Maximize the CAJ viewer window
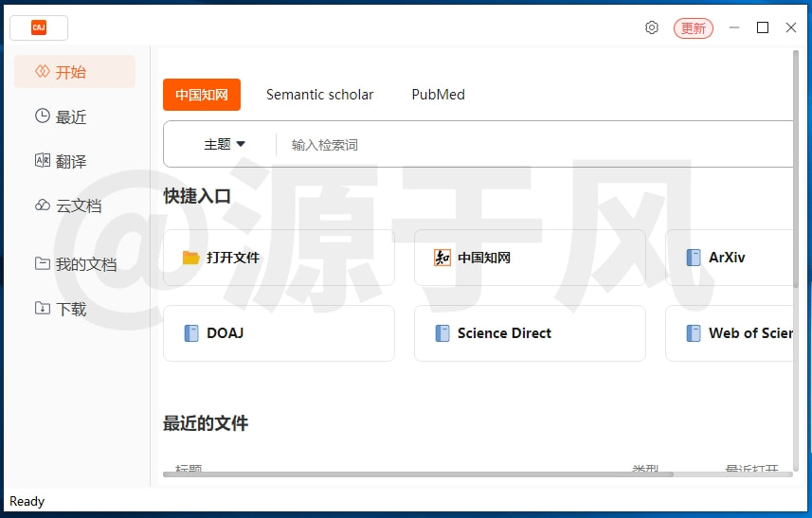 pos(763,27)
